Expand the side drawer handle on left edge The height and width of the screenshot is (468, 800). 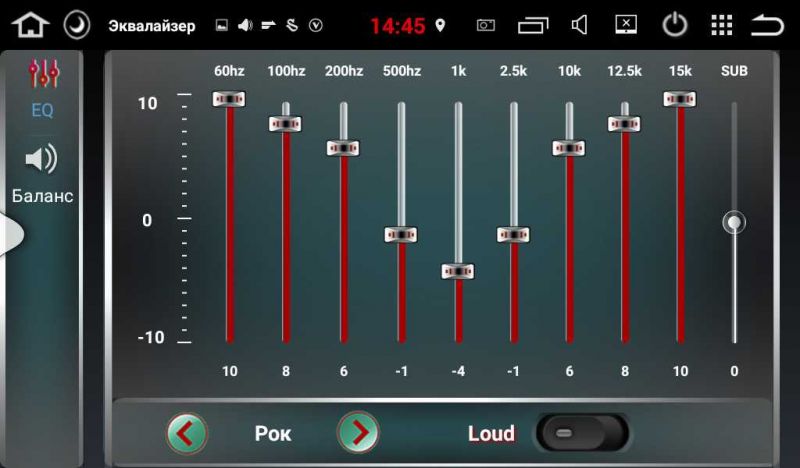(x=10, y=234)
